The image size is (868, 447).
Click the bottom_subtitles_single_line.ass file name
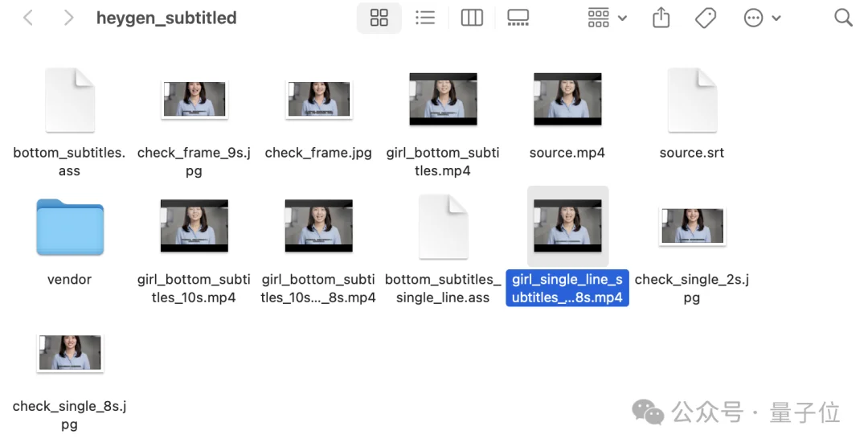coord(443,289)
